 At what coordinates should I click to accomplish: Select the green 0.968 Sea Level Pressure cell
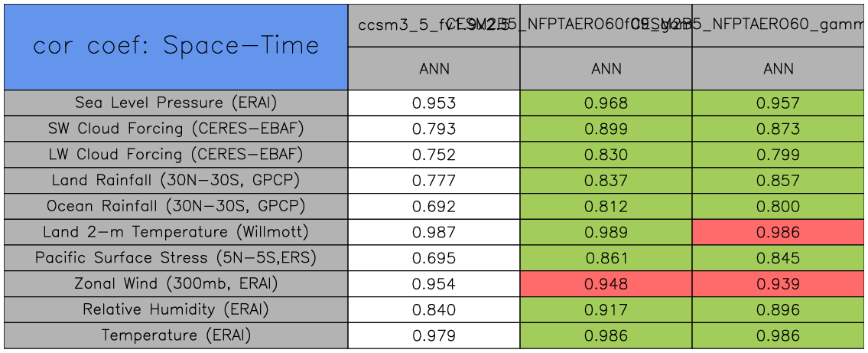click(606, 103)
